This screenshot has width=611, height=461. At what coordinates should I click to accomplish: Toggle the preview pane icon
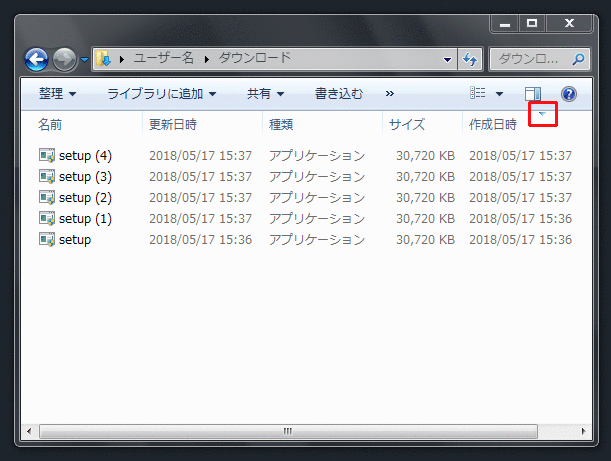click(x=533, y=94)
